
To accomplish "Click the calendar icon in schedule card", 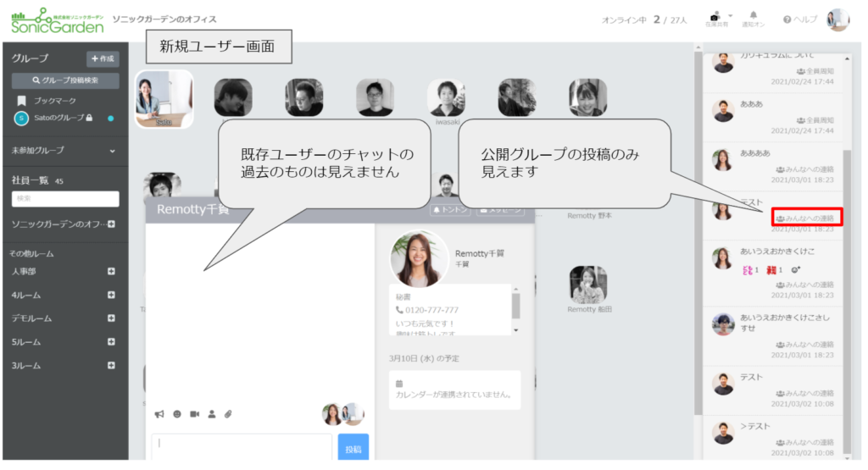I will pyautogui.click(x=399, y=384).
